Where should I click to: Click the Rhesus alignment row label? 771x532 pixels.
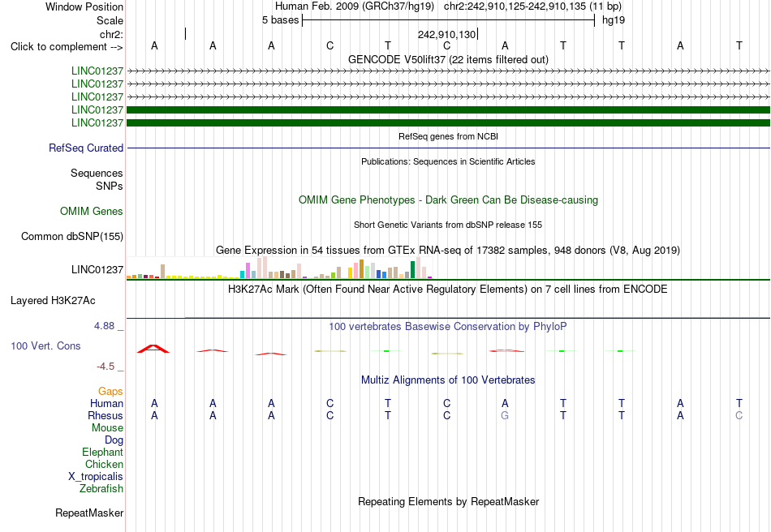[106, 415]
